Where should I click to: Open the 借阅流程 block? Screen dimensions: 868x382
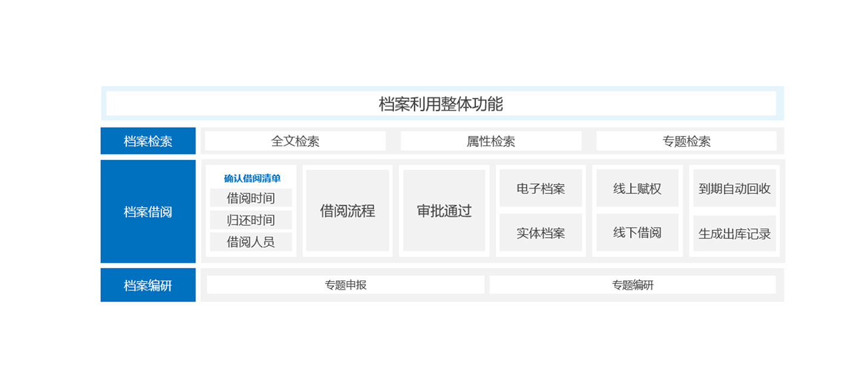tap(348, 211)
